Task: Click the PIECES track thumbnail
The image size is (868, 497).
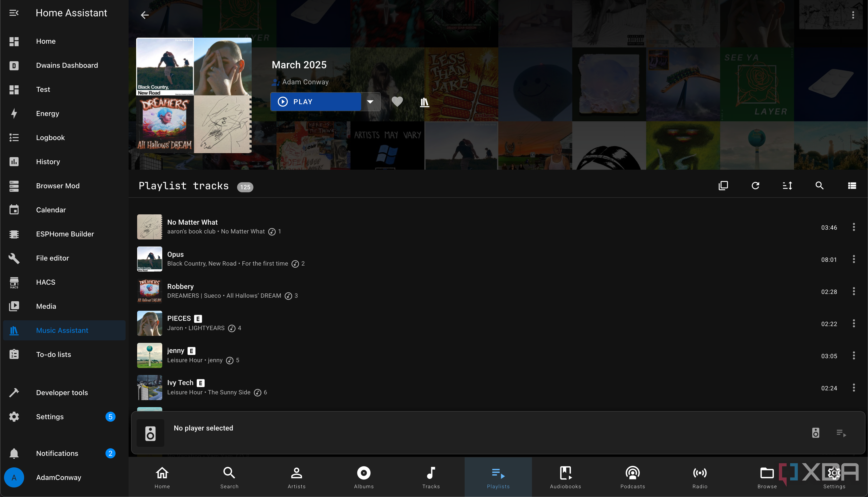Action: (x=149, y=323)
